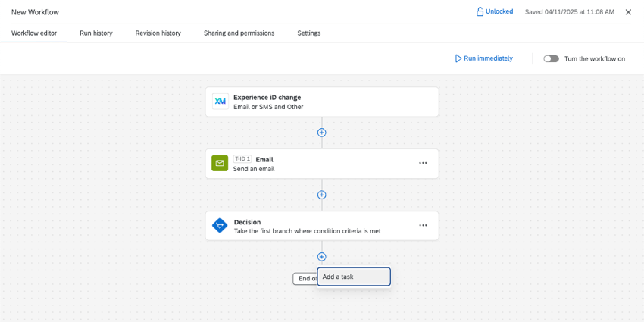644x322 pixels.
Task: Open the Revision history tab
Action: click(x=158, y=33)
